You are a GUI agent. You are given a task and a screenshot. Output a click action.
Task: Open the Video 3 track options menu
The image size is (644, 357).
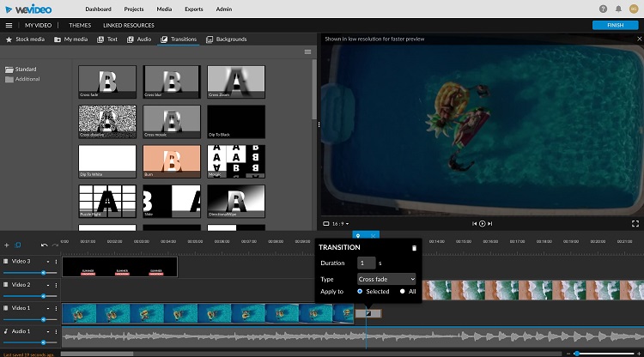click(x=57, y=261)
